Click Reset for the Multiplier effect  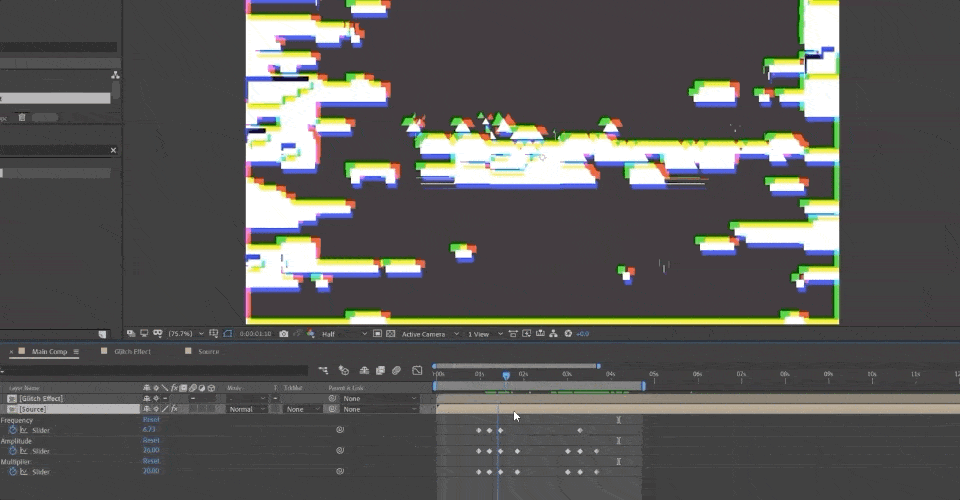coord(151,461)
